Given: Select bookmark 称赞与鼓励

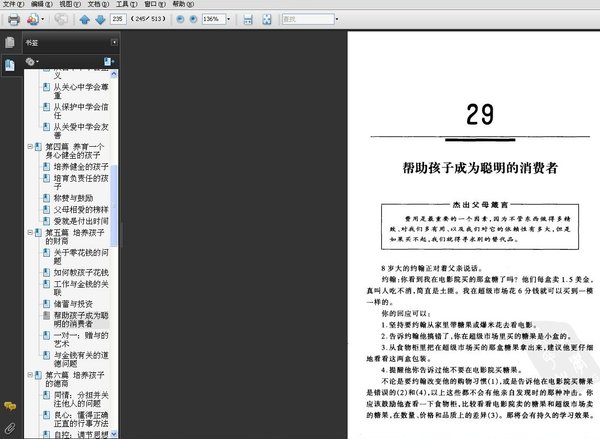Looking at the screenshot, I should 73,198.
